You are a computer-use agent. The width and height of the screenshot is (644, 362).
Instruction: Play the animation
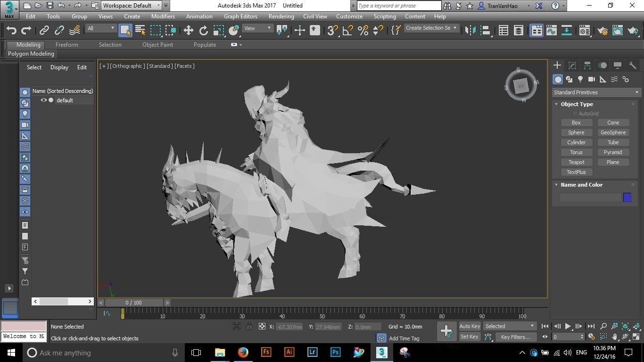[x=568, y=326]
